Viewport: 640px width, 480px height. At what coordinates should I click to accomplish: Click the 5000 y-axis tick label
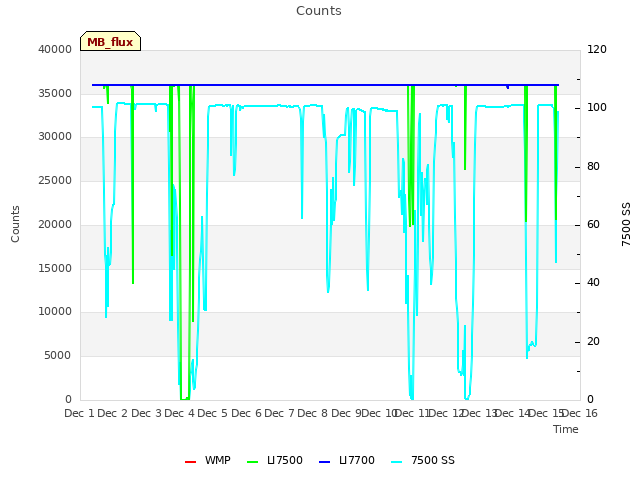tap(58, 356)
